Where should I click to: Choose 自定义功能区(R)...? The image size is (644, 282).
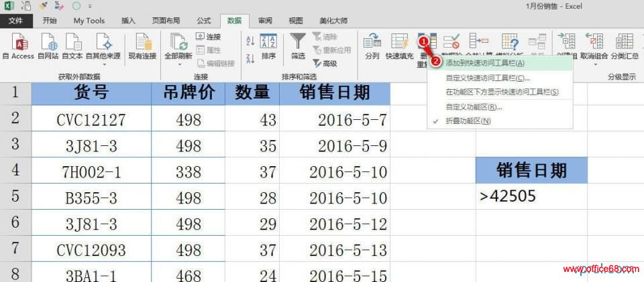pos(499,107)
